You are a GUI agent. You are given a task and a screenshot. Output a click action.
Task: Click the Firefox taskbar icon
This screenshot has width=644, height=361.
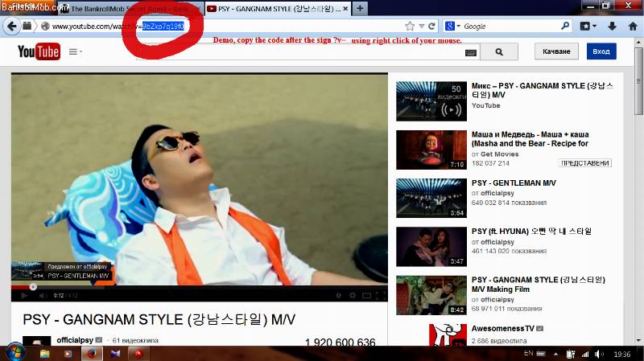click(92, 354)
